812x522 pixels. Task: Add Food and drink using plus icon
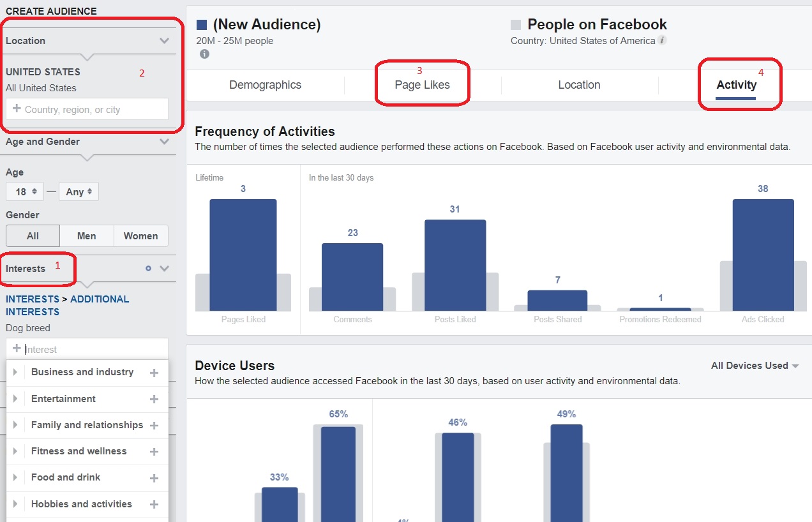tap(154, 478)
